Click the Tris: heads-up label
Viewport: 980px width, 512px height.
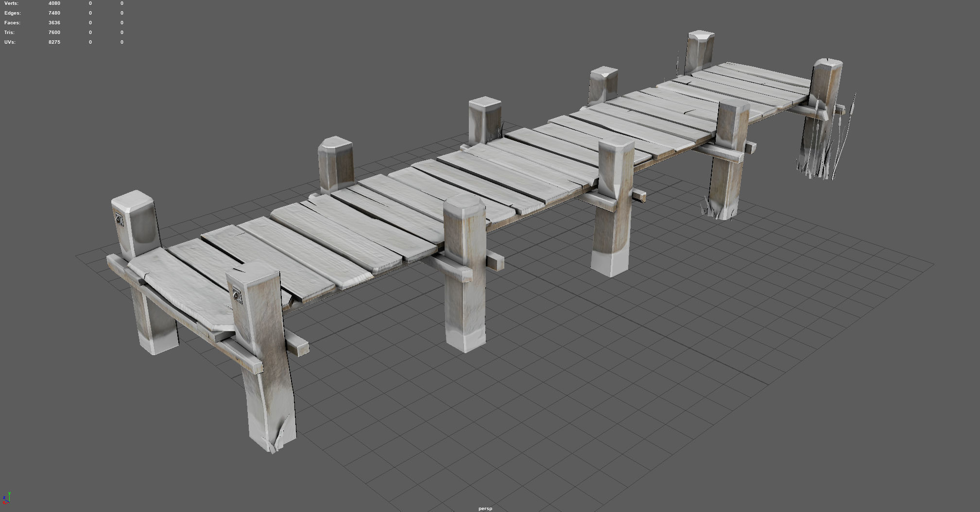pyautogui.click(x=9, y=33)
